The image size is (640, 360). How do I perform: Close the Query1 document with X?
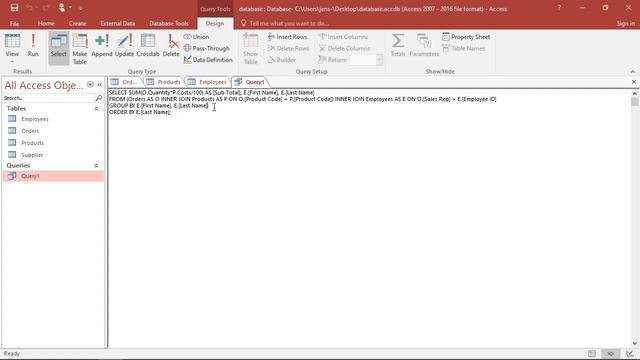(634, 82)
